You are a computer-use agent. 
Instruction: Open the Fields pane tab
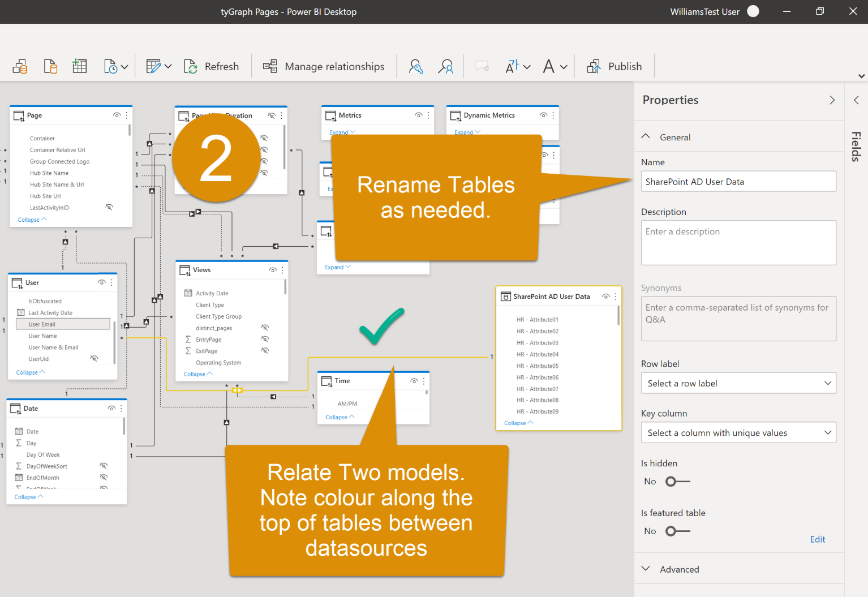pyautogui.click(x=856, y=147)
